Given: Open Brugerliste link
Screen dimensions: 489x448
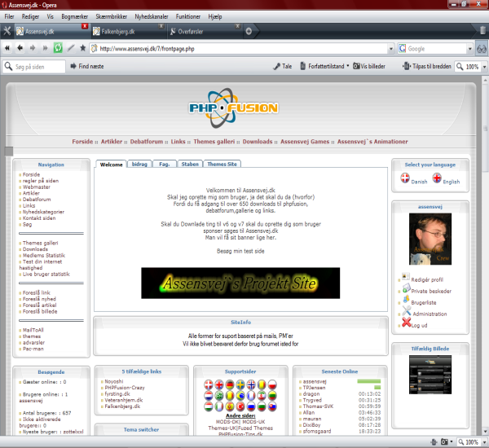Looking at the screenshot, I should coord(424,302).
